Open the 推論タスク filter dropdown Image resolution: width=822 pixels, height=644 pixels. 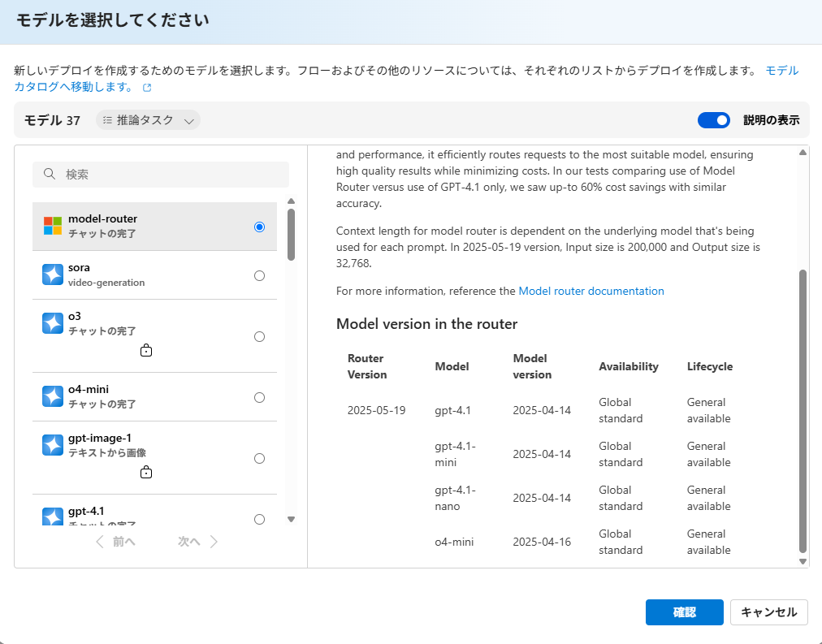coord(149,120)
